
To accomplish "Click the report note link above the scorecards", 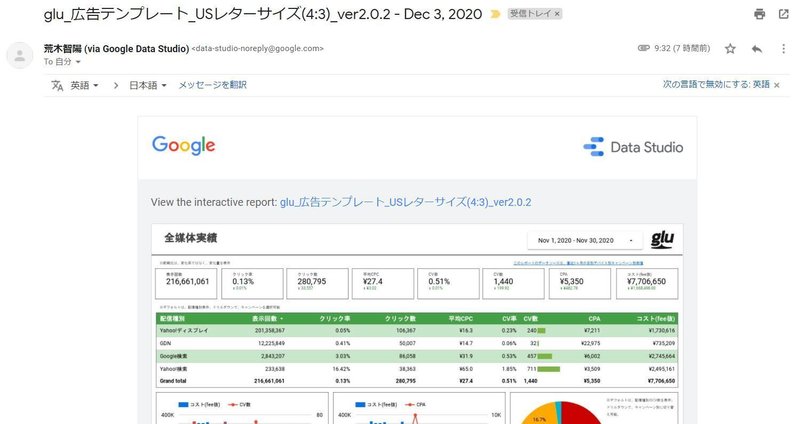I will [x=578, y=263].
